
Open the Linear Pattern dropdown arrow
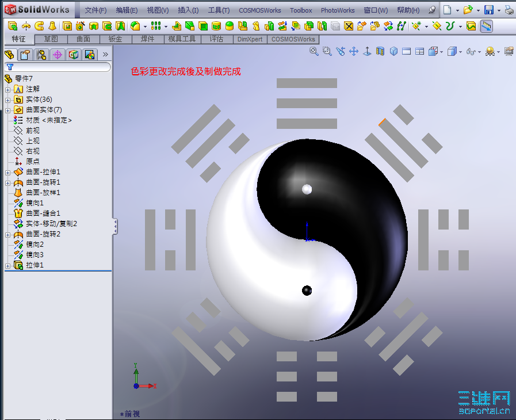(x=166, y=26)
